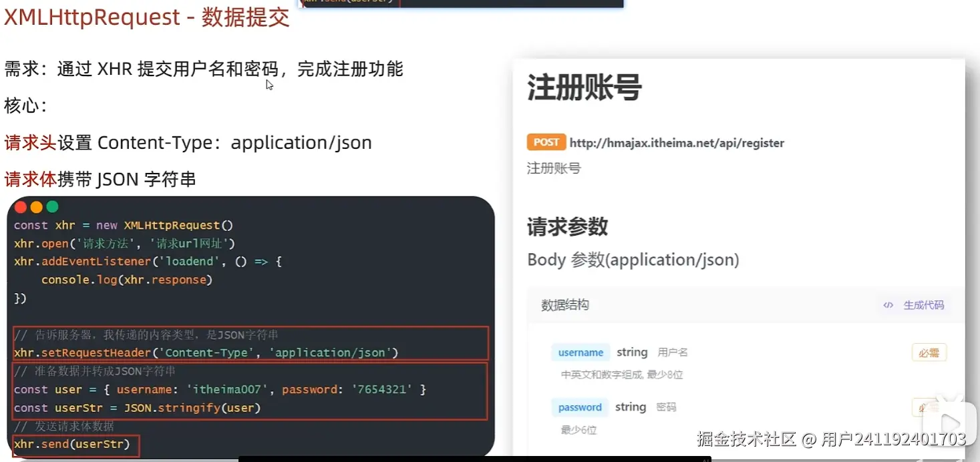This screenshot has width=980, height=462.
Task: Click the string type next to password
Action: point(631,407)
